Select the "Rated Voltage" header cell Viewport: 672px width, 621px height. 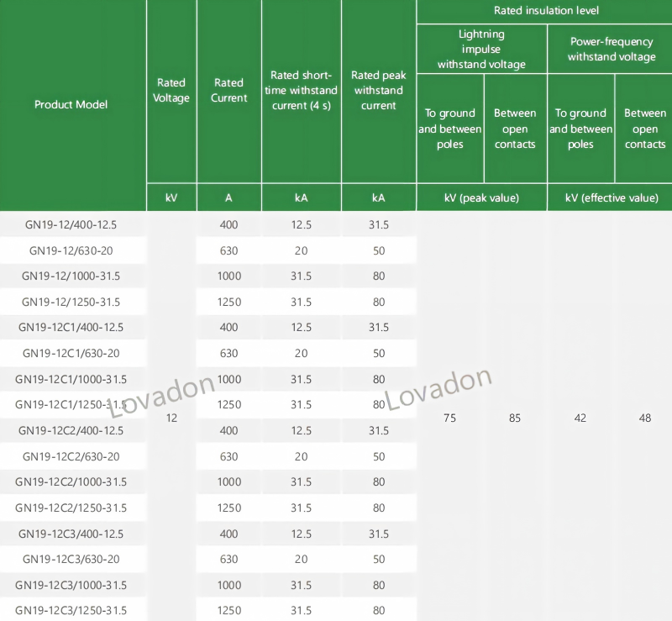(171, 90)
